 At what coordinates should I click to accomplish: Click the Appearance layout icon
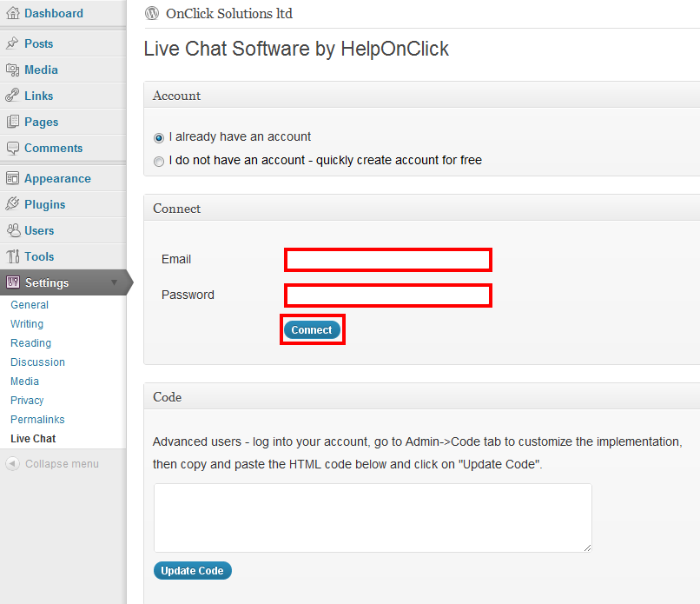point(12,178)
